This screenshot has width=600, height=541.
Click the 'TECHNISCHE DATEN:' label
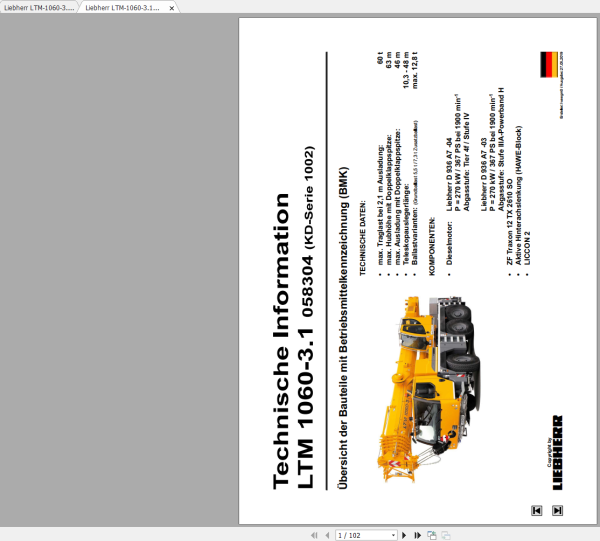(x=362, y=238)
